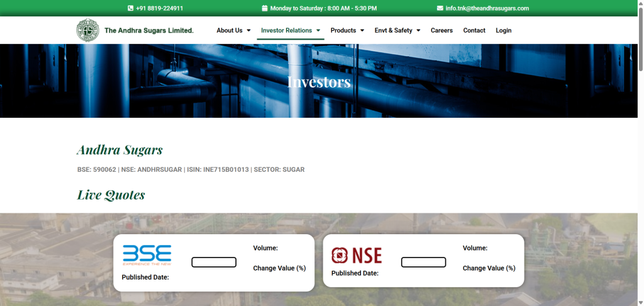Click the Login link in navigation
Image resolution: width=644 pixels, height=306 pixels.
click(503, 30)
